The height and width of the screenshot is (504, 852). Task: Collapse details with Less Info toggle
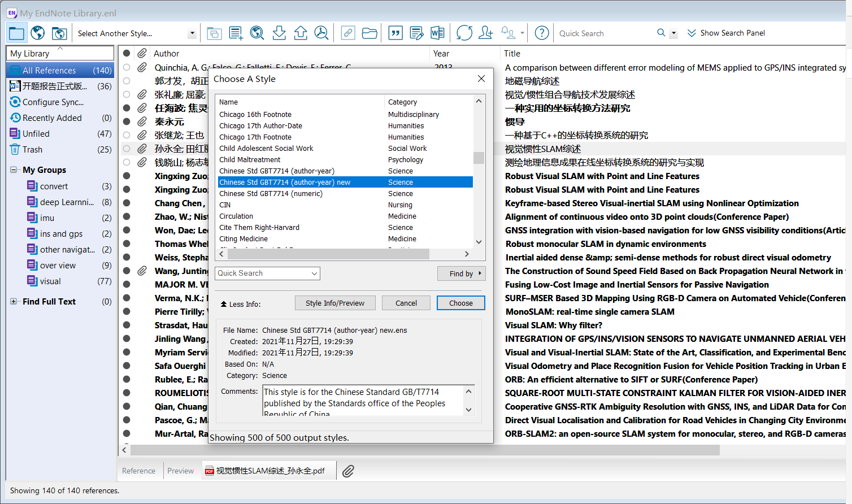[241, 304]
